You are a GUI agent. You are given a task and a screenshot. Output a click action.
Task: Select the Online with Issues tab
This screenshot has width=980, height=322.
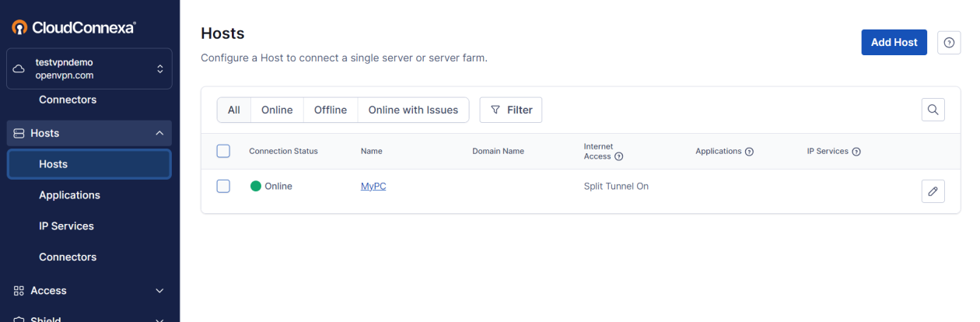click(413, 110)
